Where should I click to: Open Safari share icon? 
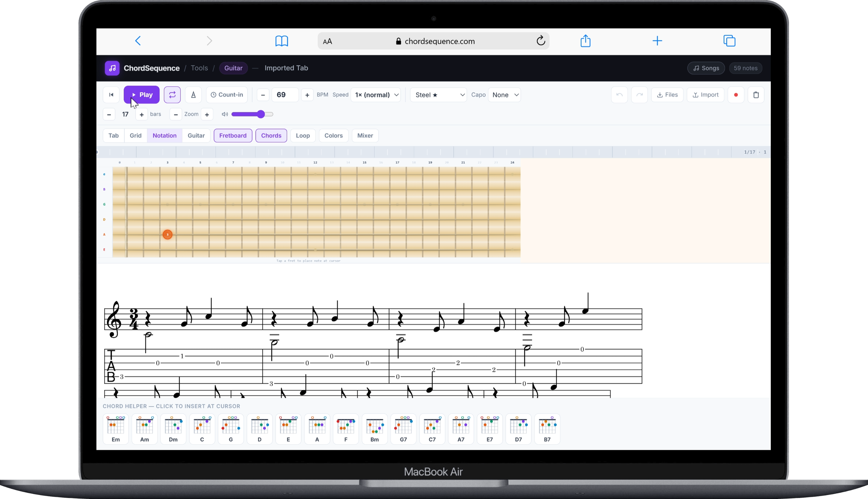point(585,41)
